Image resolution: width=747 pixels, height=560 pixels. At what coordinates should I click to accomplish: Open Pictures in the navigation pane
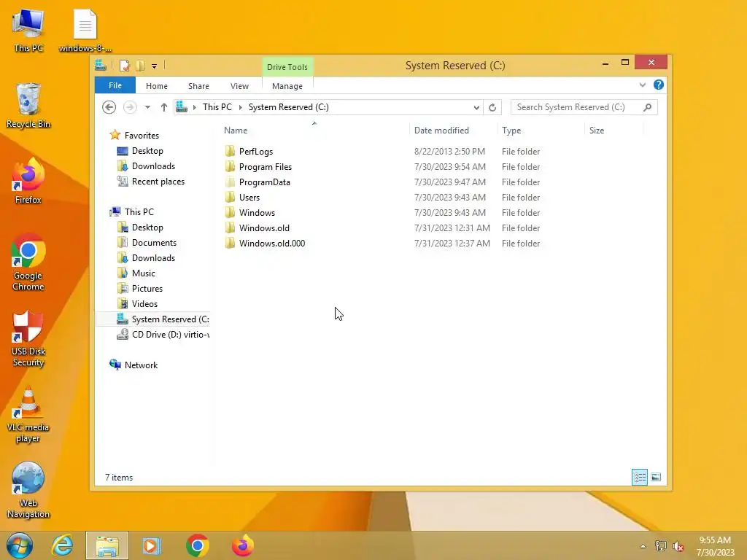point(147,289)
